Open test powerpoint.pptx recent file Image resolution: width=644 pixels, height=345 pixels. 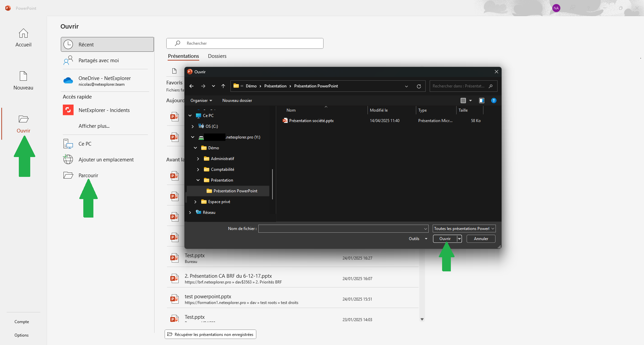(293, 299)
